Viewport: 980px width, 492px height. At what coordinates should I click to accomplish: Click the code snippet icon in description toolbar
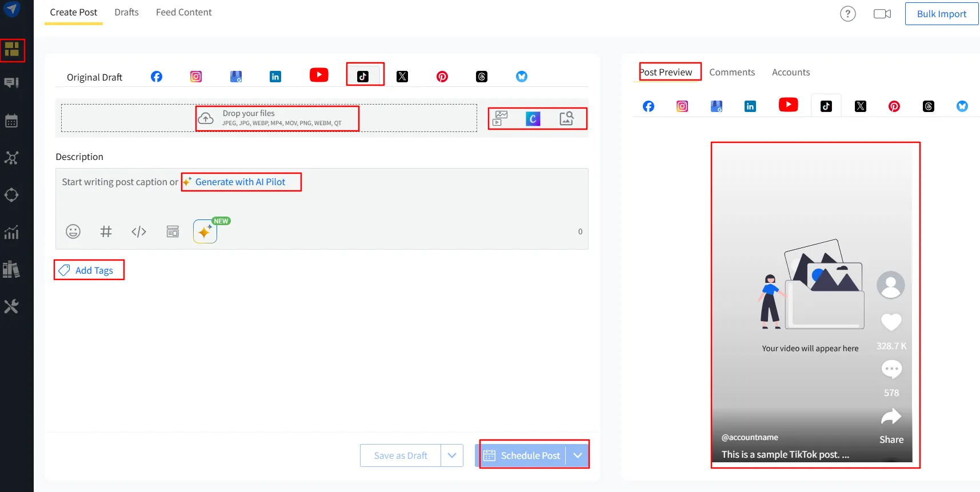point(139,231)
